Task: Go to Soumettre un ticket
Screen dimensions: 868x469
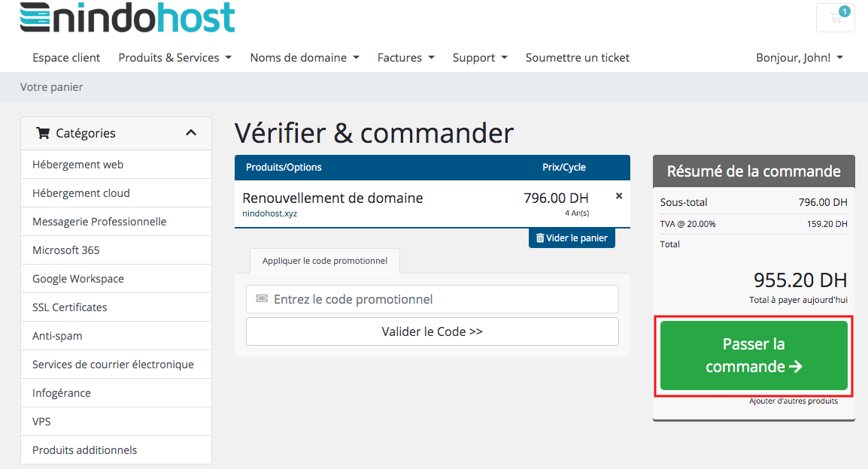Action: pos(578,58)
